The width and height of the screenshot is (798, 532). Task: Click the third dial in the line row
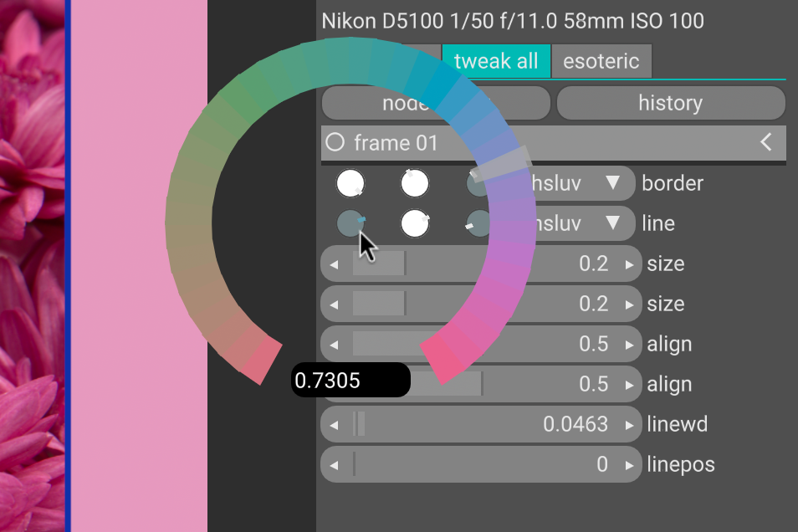click(478, 223)
